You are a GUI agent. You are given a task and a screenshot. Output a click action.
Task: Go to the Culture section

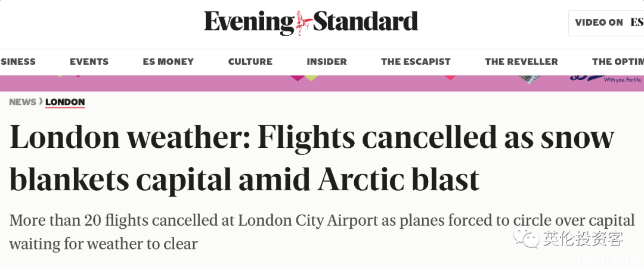250,61
